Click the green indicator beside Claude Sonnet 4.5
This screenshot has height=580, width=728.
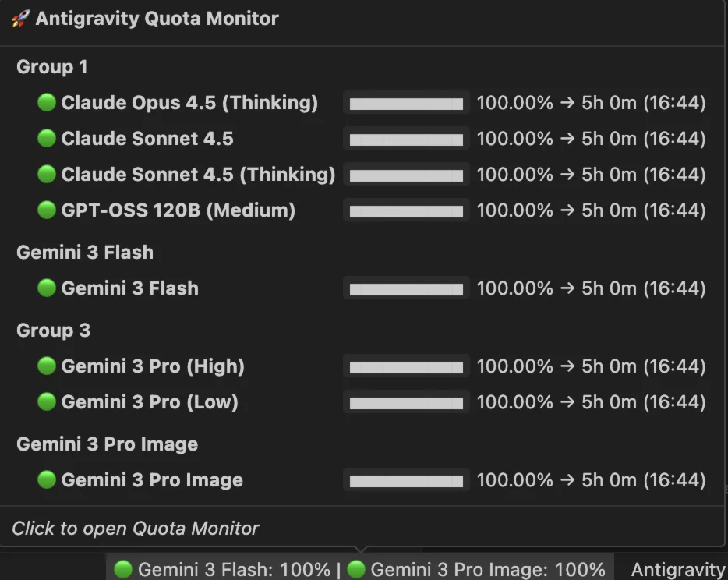tap(46, 138)
